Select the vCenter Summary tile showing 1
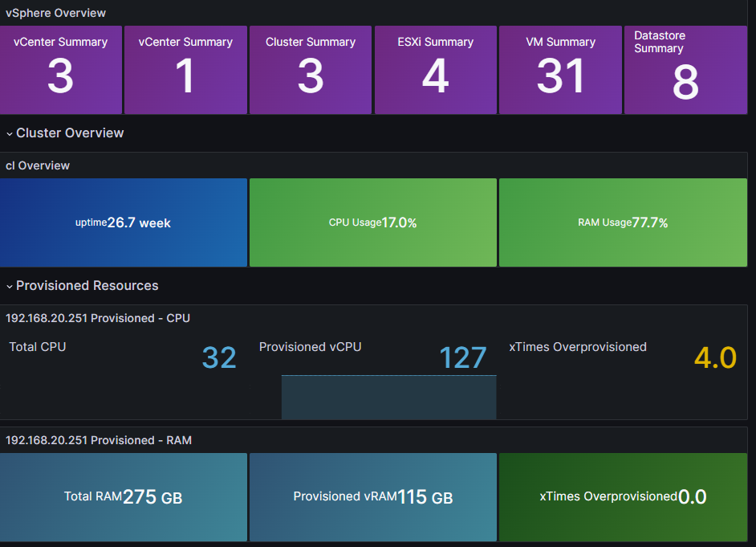This screenshot has height=547, width=756. point(185,70)
